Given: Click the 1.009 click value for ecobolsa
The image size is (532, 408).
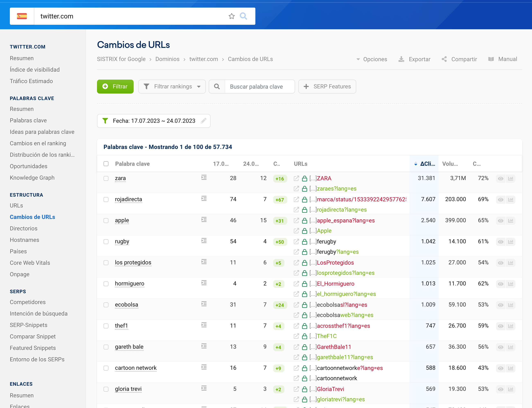Looking at the screenshot, I should pyautogui.click(x=428, y=305).
